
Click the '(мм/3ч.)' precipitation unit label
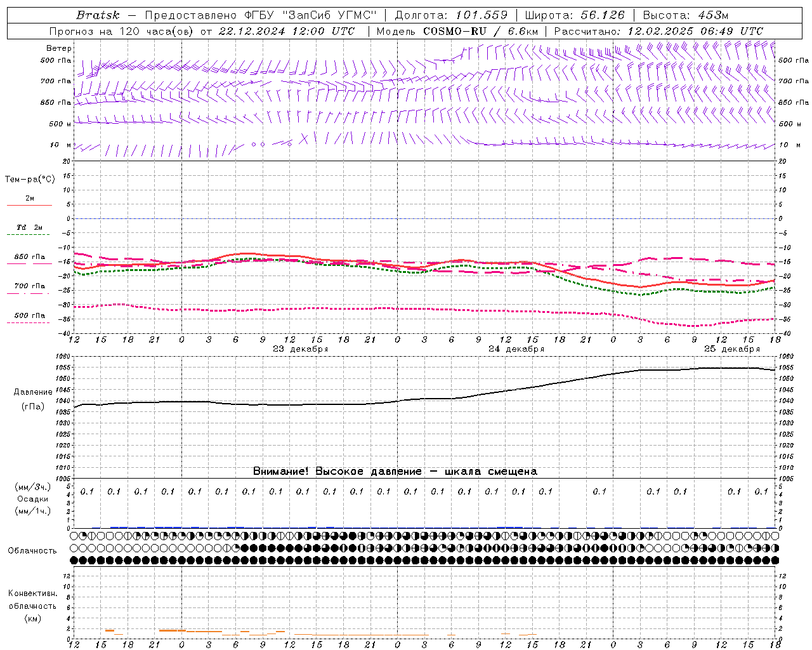[x=33, y=487]
